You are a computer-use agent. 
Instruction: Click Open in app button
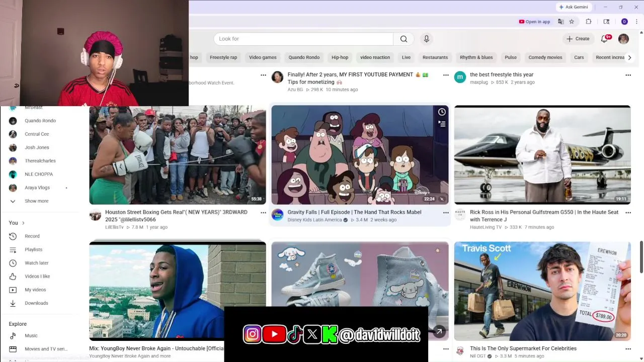pos(534,22)
